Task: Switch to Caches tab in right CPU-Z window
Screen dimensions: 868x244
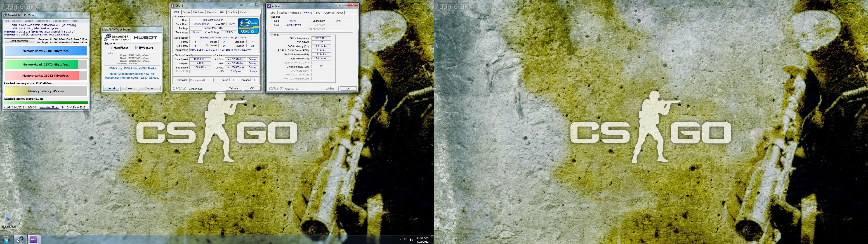Action: click(x=283, y=13)
